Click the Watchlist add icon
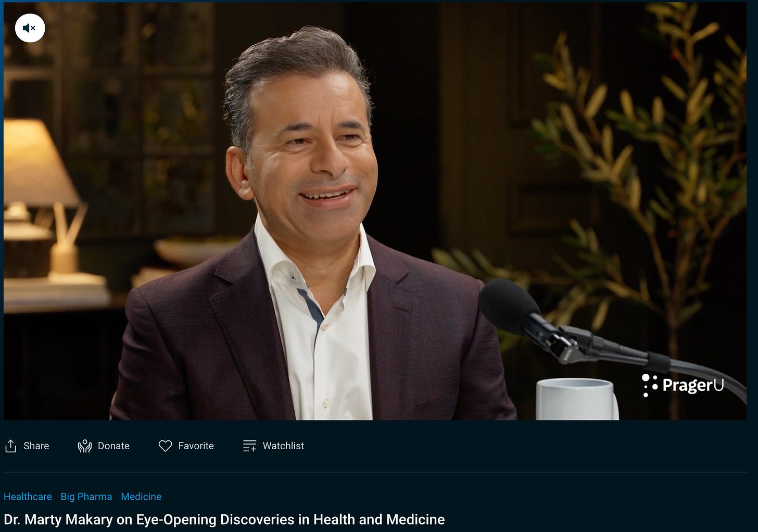 point(249,446)
